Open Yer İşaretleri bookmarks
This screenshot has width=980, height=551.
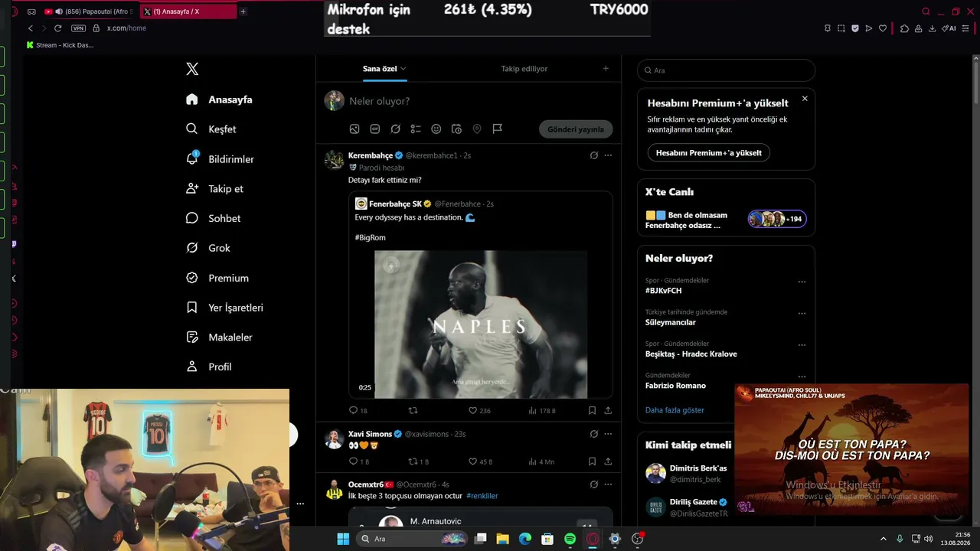225,308
